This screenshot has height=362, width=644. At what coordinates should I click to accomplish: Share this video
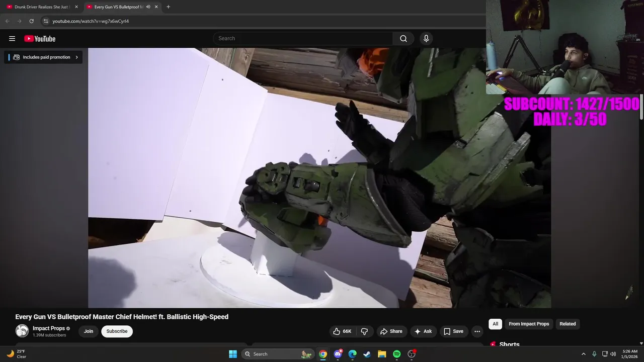point(391,331)
